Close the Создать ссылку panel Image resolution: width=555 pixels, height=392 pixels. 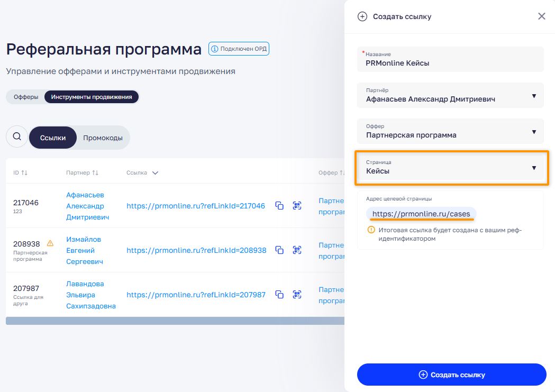(x=541, y=16)
